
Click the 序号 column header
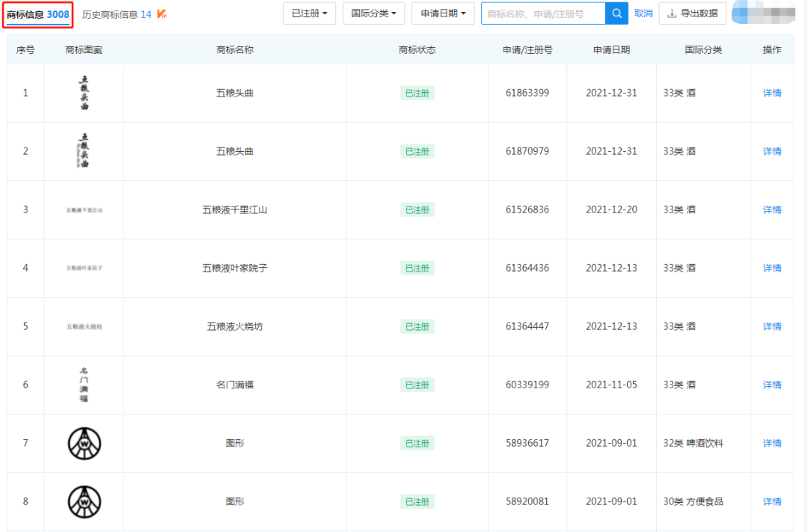tap(25, 50)
